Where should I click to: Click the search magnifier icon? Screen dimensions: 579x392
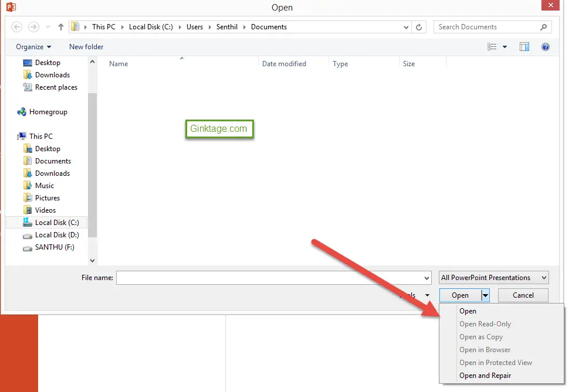click(543, 27)
